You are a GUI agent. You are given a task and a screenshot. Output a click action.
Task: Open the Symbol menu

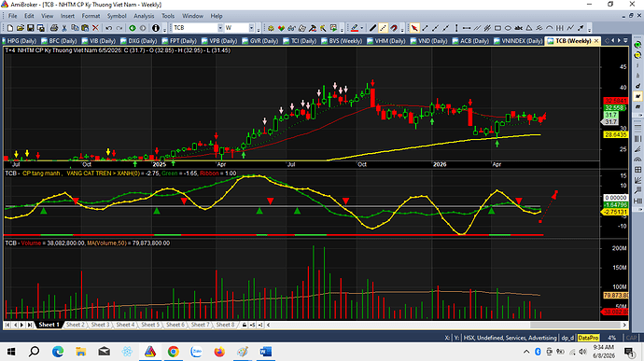[x=117, y=16]
